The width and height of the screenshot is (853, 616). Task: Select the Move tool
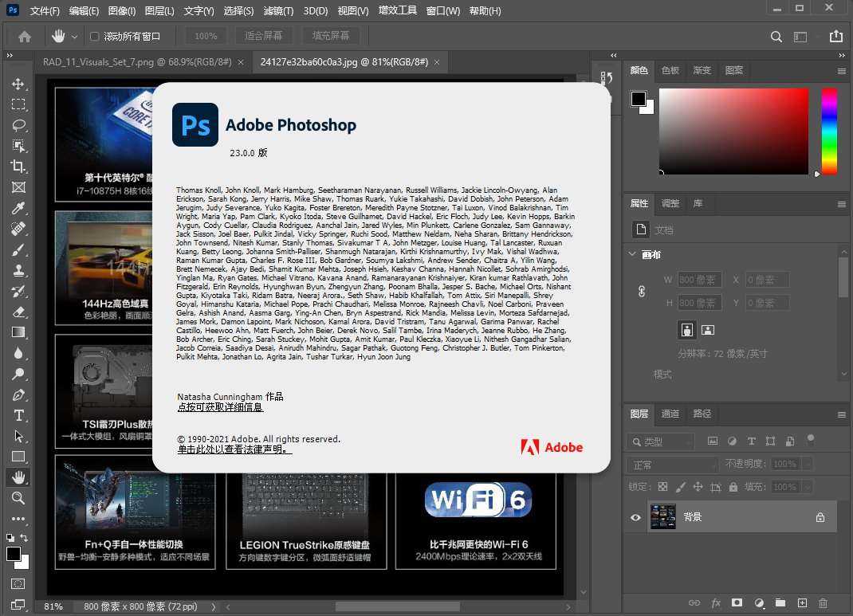tap(18, 84)
